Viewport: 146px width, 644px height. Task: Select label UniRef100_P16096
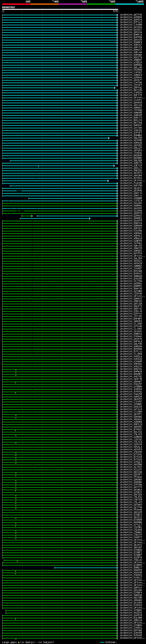coord(131,183)
